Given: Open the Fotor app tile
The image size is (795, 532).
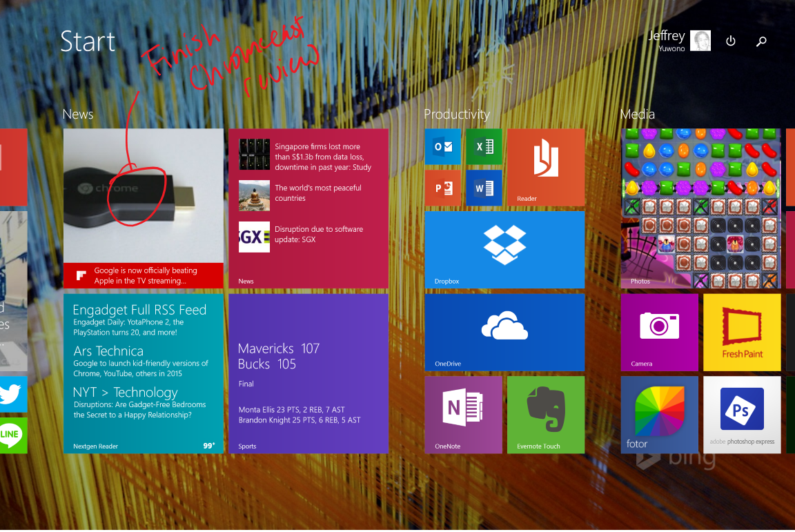Looking at the screenshot, I should coord(659,414).
